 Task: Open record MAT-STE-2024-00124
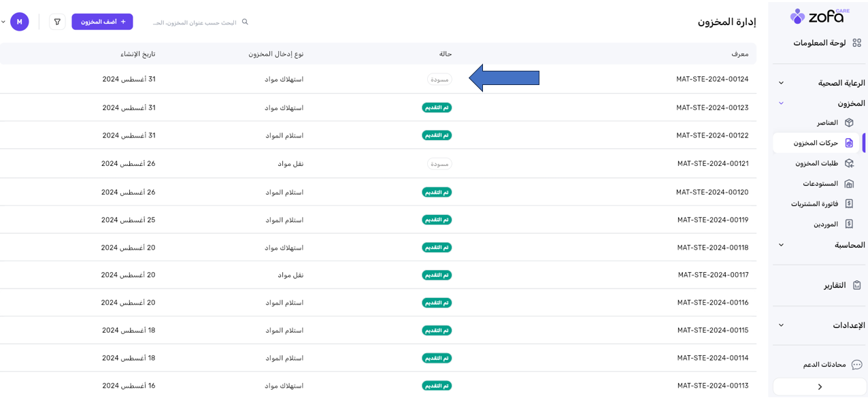(712, 79)
